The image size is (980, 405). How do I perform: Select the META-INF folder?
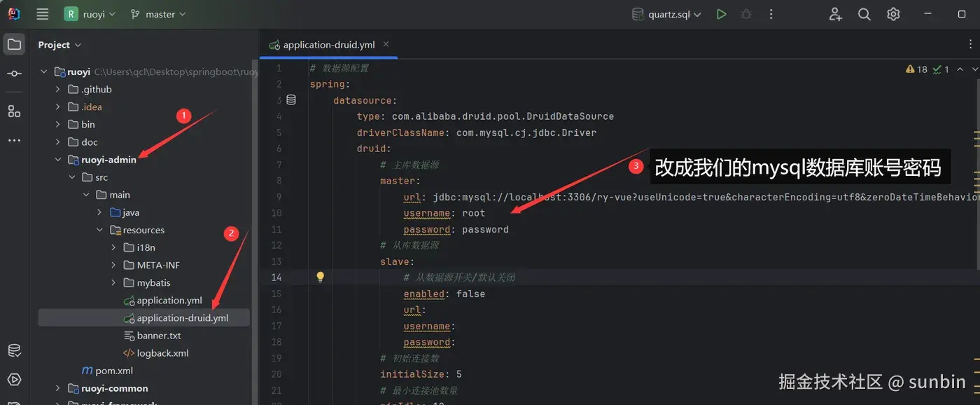(151, 265)
